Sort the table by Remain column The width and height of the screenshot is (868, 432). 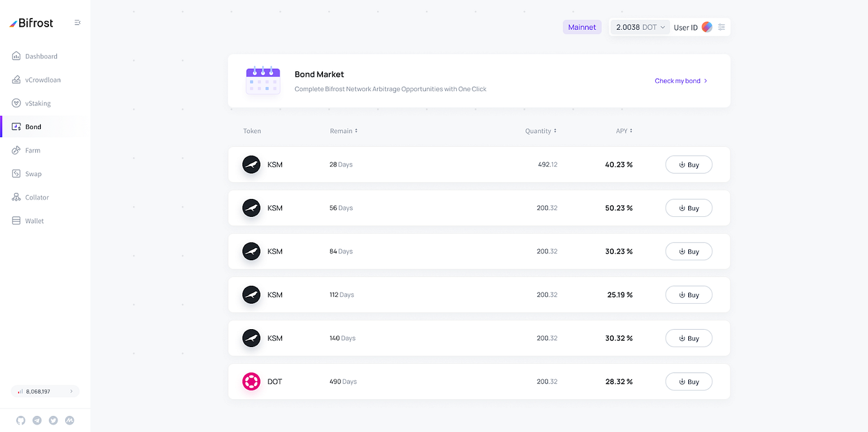[x=343, y=131]
